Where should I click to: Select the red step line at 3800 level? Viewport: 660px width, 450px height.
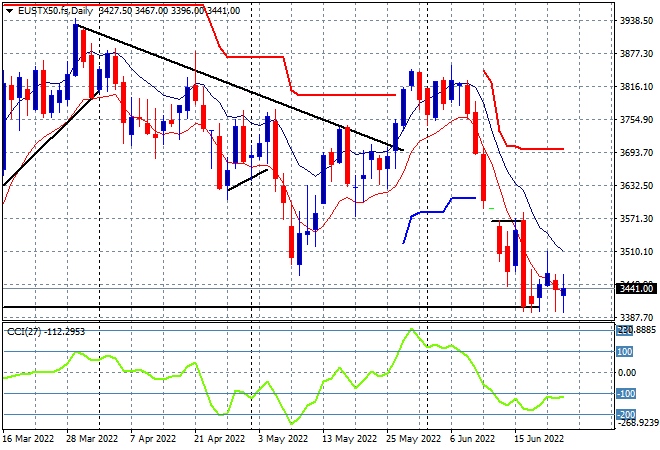[x=345, y=95]
